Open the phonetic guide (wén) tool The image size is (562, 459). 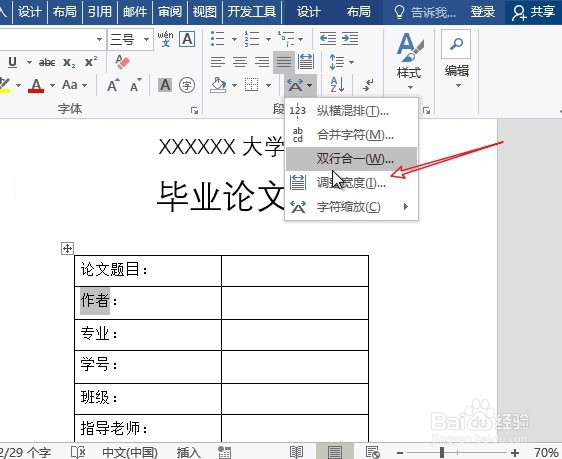[165, 39]
